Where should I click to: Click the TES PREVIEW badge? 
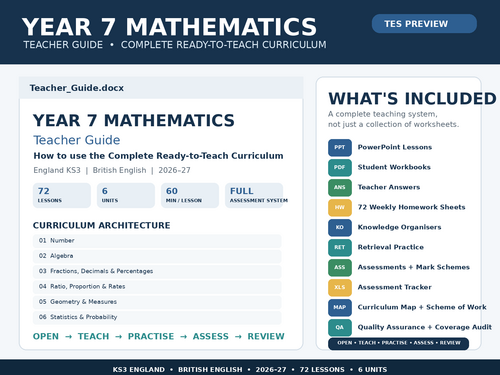coord(424,24)
